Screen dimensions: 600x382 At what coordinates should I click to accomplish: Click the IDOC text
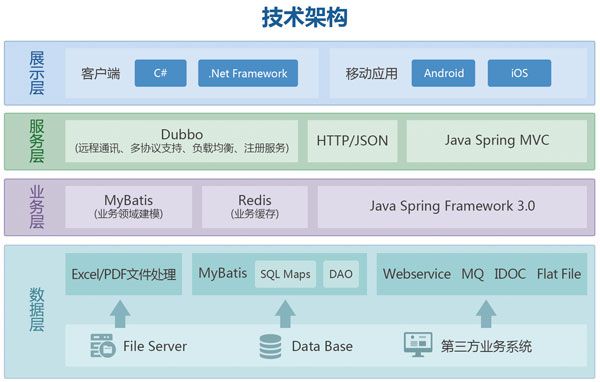pos(510,274)
